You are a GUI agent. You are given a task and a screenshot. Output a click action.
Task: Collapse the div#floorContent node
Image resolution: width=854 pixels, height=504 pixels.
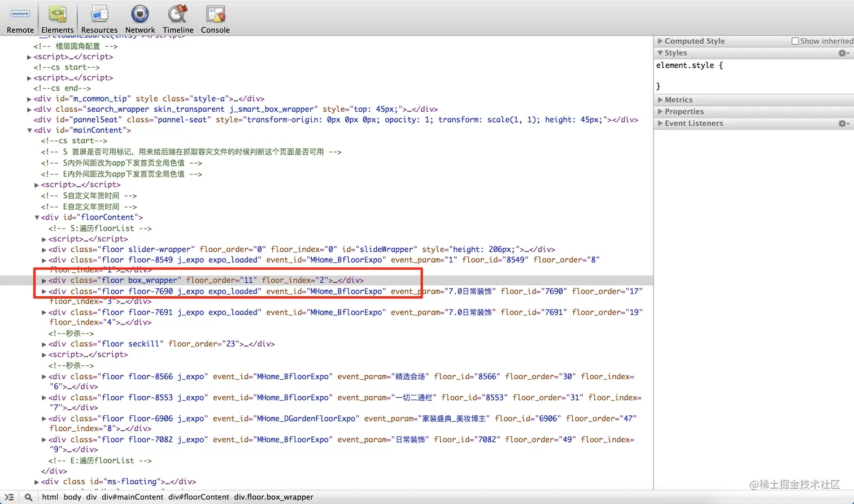coord(37,217)
